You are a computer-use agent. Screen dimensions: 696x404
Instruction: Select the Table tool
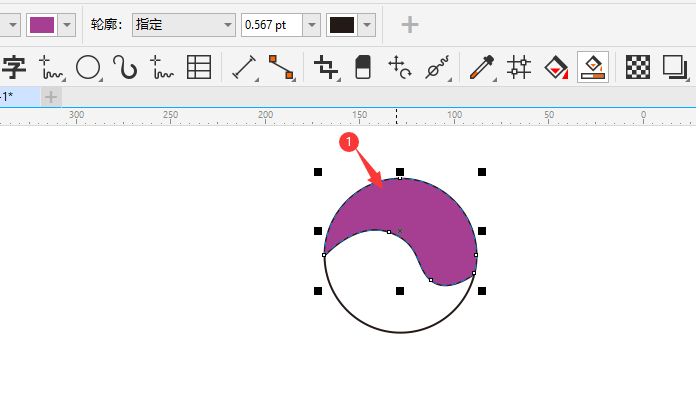pos(199,67)
